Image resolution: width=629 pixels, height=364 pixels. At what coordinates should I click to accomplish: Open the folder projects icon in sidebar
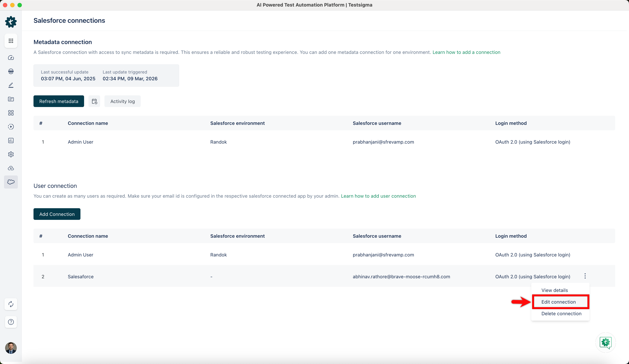11,99
